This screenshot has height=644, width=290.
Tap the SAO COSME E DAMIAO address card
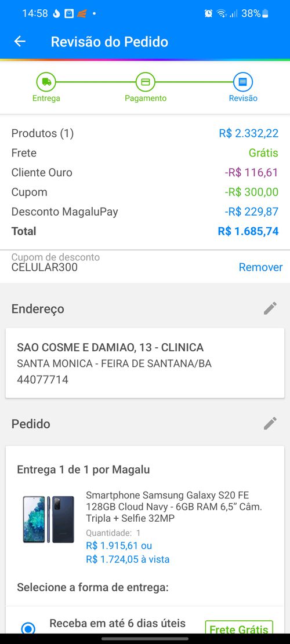pyautogui.click(x=145, y=363)
